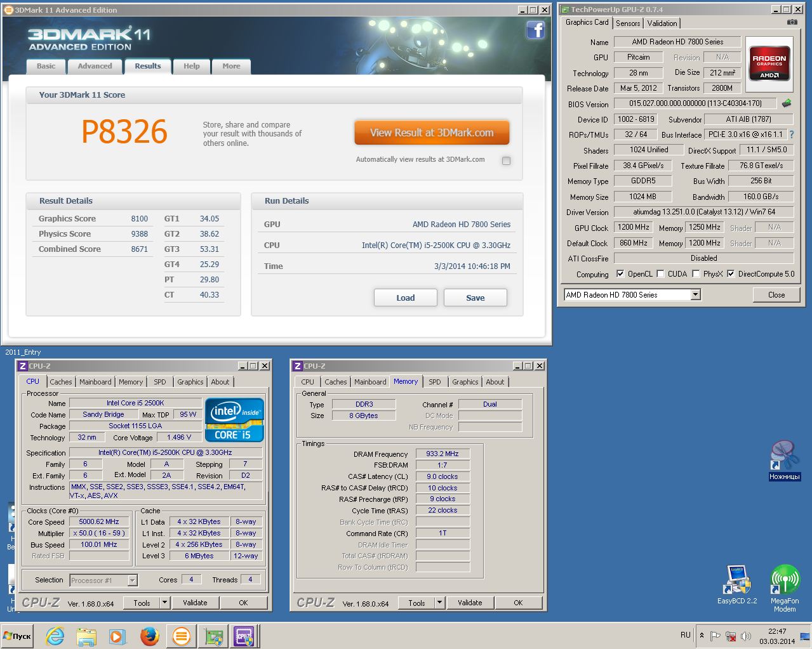Open Tools dropdown arrow in Memory tab window
Image resolution: width=812 pixels, height=649 pixels.
tap(440, 603)
